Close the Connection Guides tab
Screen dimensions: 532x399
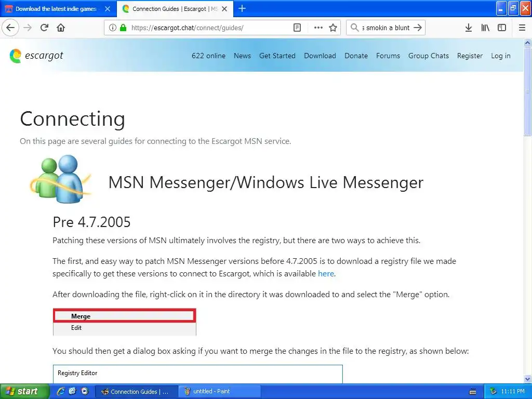(x=224, y=9)
